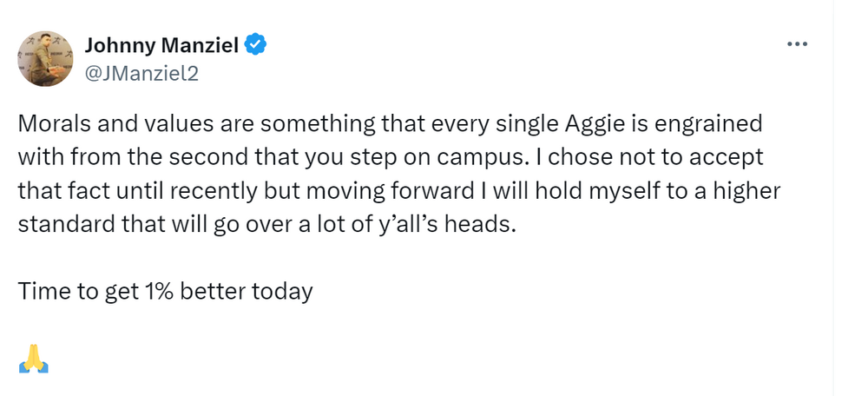Click the blue verified badge

(x=254, y=45)
